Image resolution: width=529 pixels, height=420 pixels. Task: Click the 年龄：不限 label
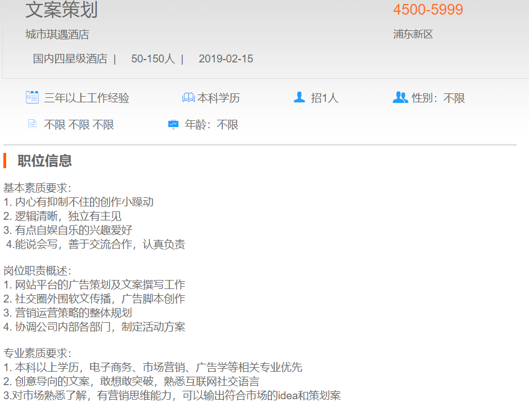point(212,124)
